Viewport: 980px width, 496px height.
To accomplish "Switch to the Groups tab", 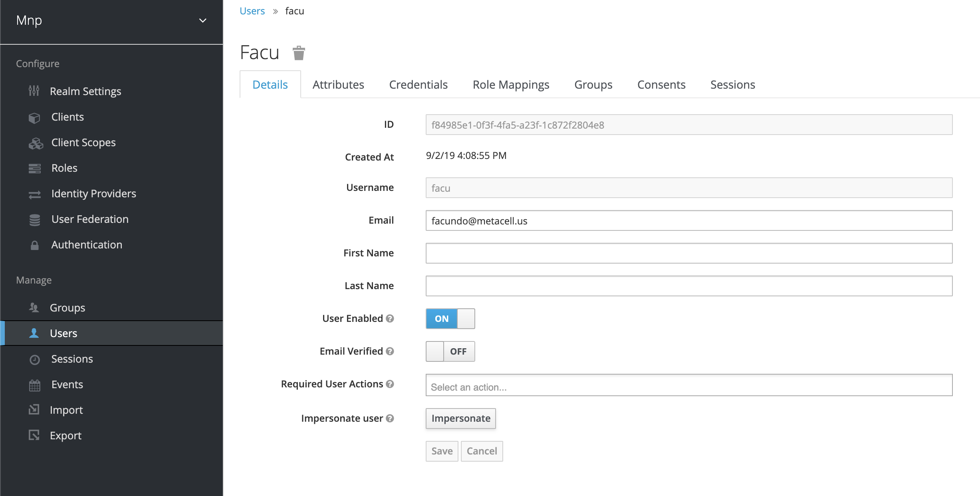I will pyautogui.click(x=593, y=85).
